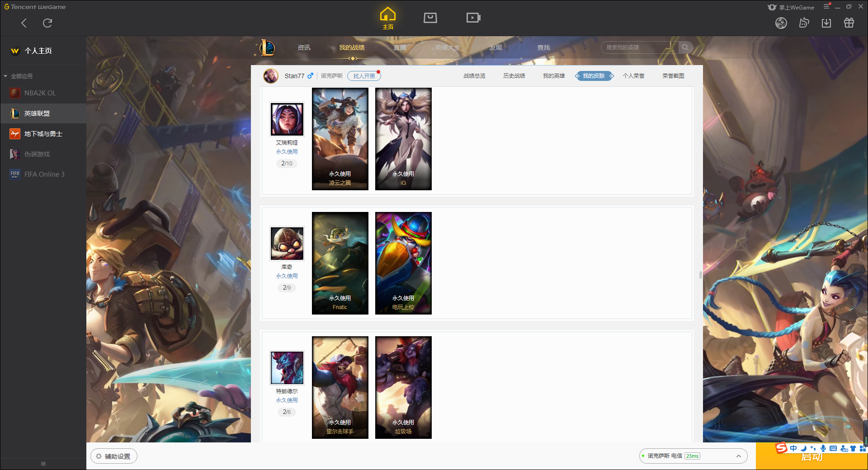Select 地下城与勇士 in the sidebar
This screenshot has width=868, height=470.
point(43,134)
